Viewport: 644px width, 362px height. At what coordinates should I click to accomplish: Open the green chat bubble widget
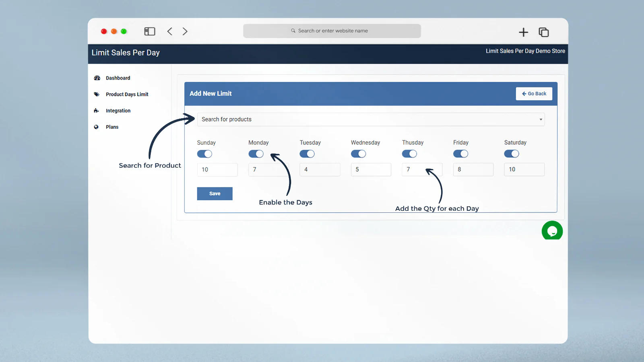coord(552,230)
